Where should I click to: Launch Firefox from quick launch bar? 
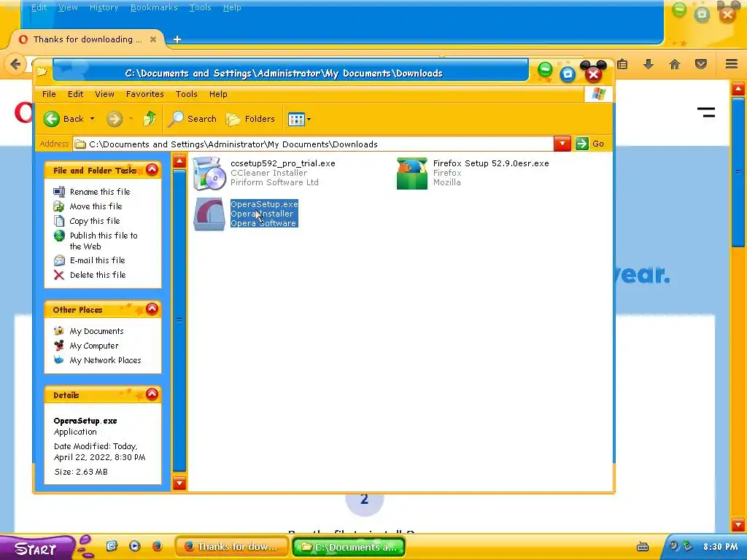click(x=158, y=546)
